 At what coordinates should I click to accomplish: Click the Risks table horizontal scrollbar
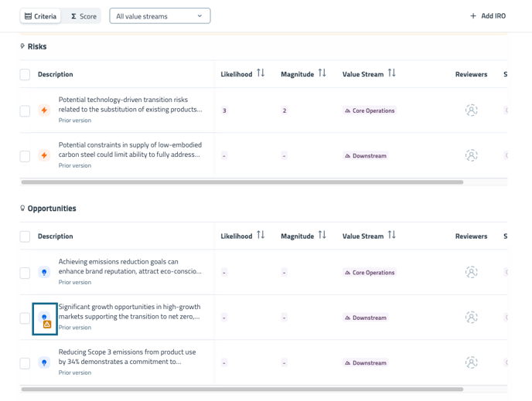241,182
